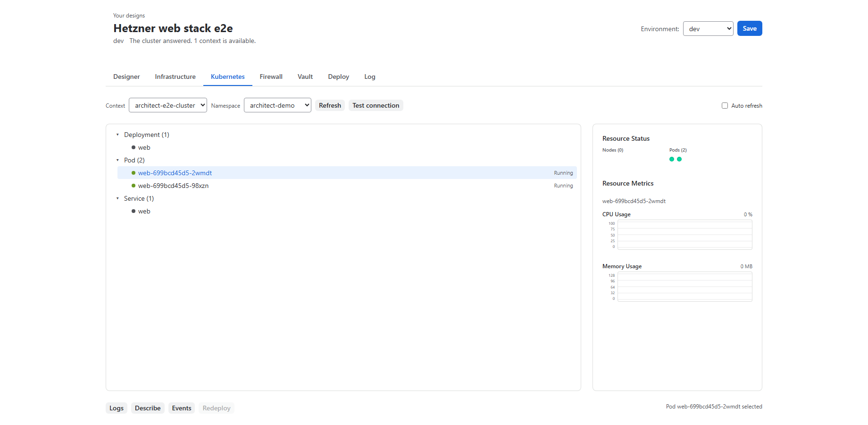868x425 pixels.
Task: Open the Context dropdown architect-e2e-cluster
Action: (168, 105)
